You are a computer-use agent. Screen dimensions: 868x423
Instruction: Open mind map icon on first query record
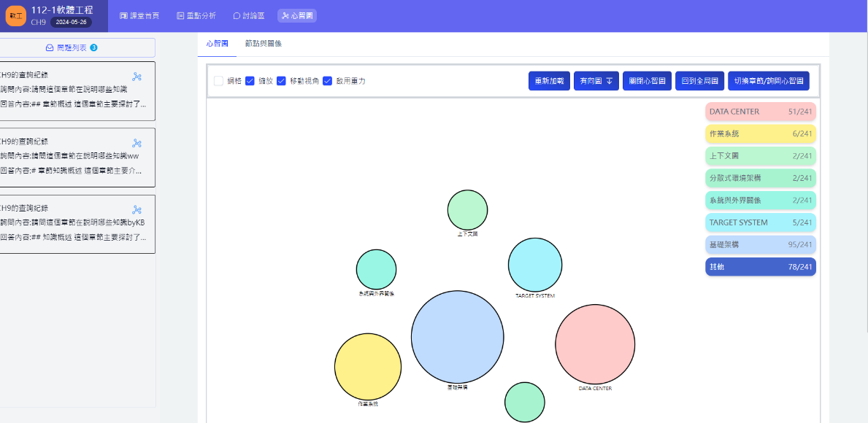(137, 77)
